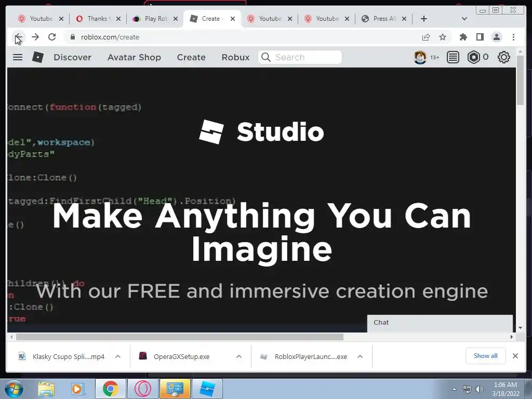Viewport: 532px width, 399px height.
Task: Launch Windows Media Player from taskbar
Action: pos(77,389)
